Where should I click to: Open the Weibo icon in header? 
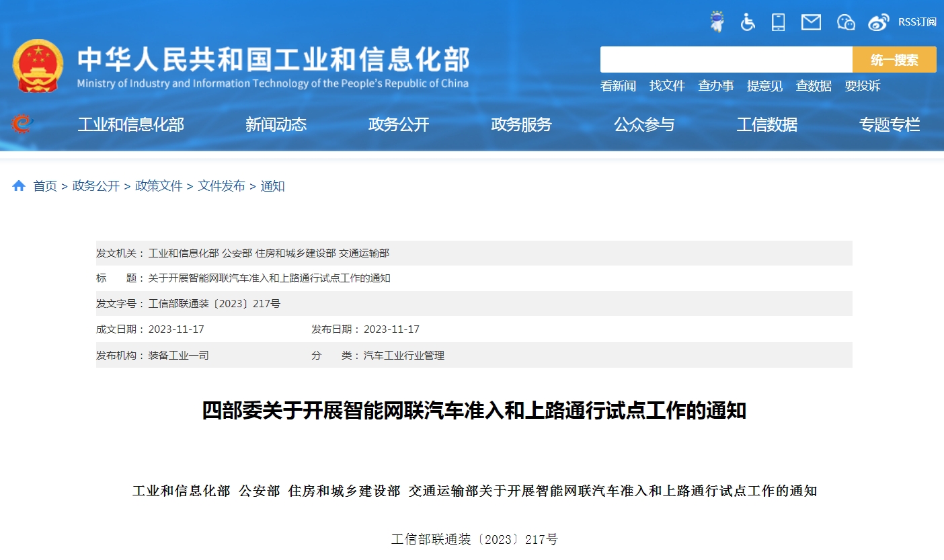point(878,22)
